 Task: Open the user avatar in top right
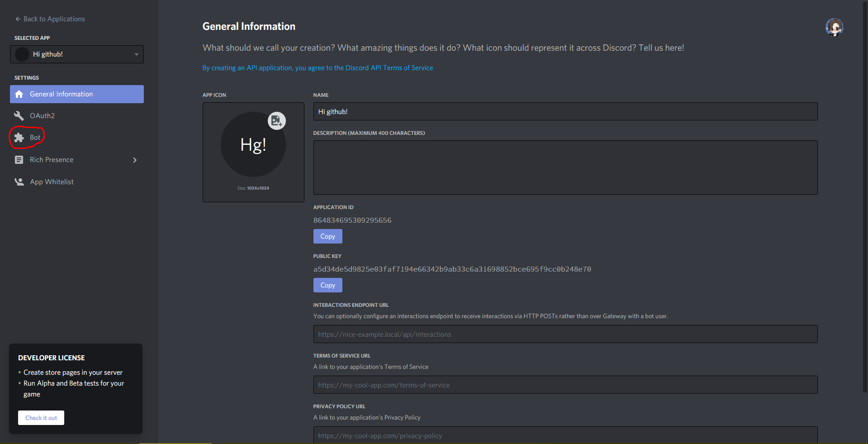834,27
